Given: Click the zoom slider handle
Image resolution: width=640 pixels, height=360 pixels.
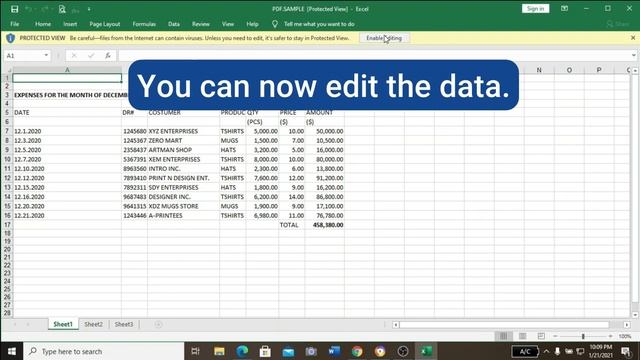Looking at the screenshot, I should tap(583, 336).
